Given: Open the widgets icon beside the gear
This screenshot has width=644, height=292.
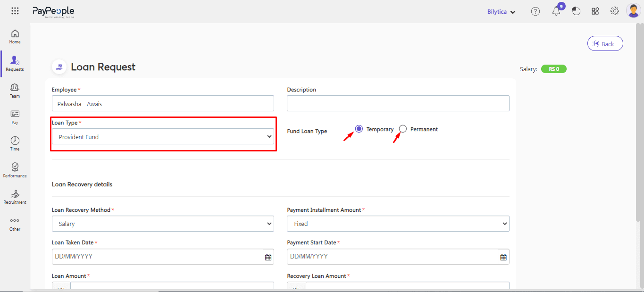Looking at the screenshot, I should coord(595,11).
